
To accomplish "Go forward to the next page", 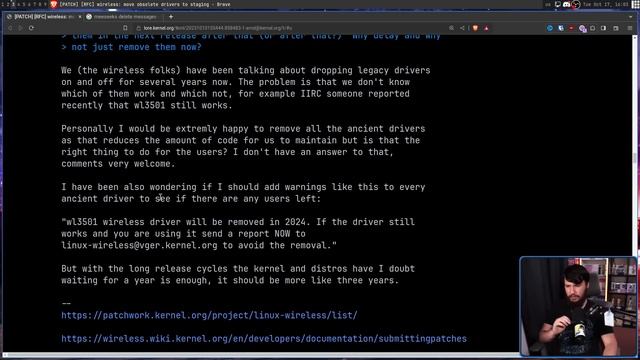I will click(x=20, y=28).
